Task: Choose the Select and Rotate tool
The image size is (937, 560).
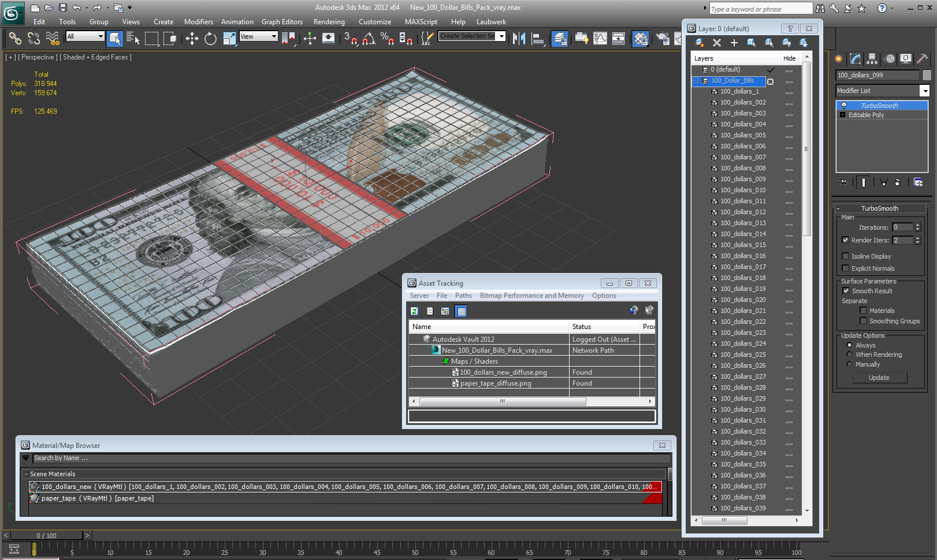Action: click(210, 39)
